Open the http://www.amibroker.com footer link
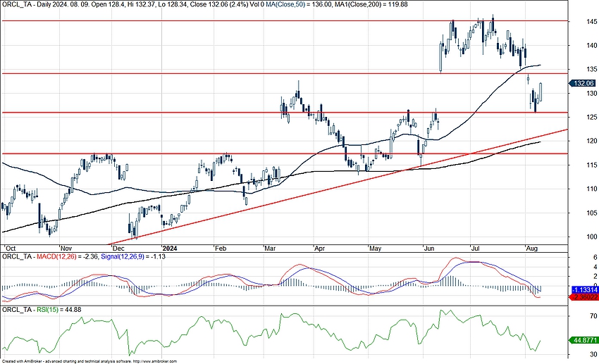599x364 pixels. point(155,361)
